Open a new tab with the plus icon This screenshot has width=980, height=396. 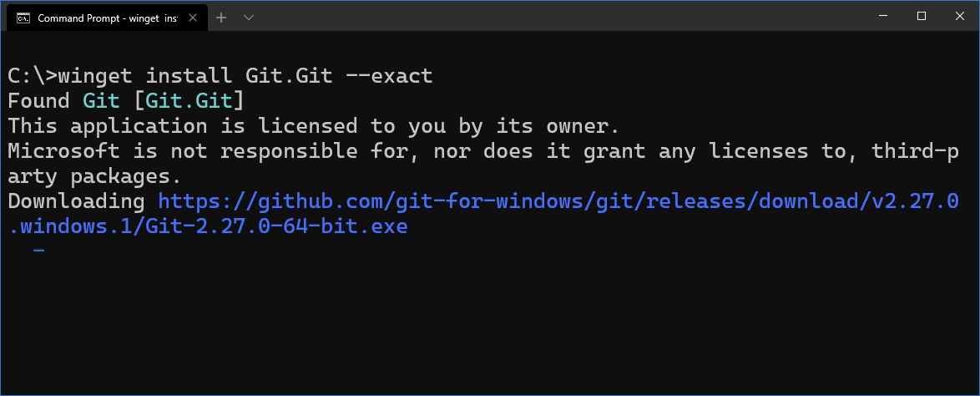220,18
